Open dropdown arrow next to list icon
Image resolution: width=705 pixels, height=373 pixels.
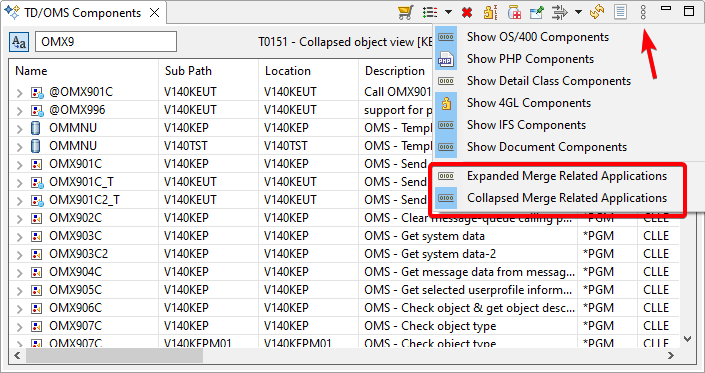tap(449, 12)
